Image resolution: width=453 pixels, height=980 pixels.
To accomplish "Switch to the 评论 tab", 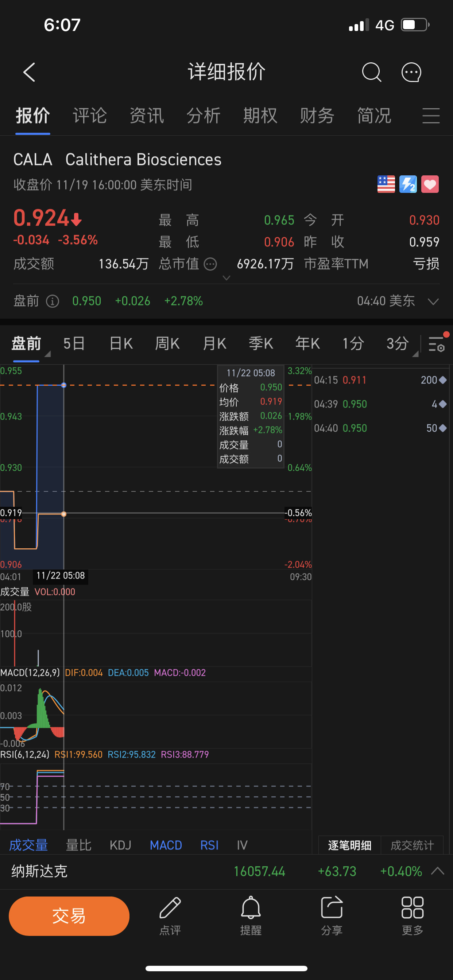I will pos(90,116).
